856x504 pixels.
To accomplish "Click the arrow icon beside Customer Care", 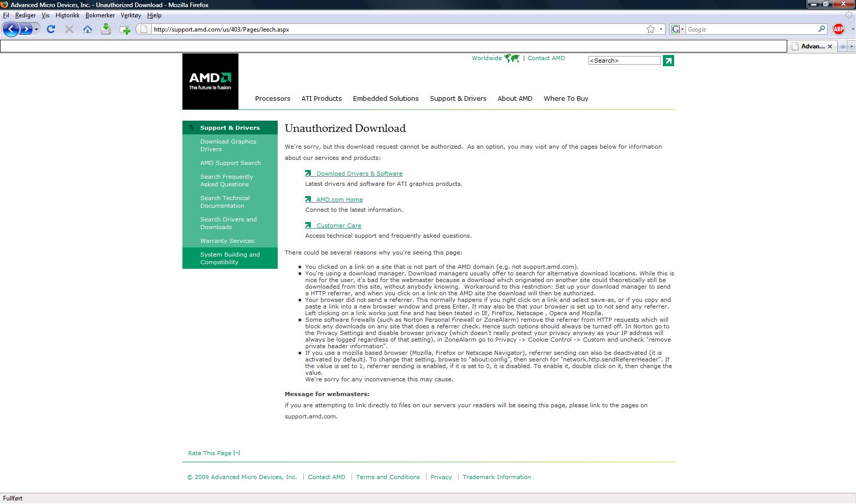I will click(308, 225).
